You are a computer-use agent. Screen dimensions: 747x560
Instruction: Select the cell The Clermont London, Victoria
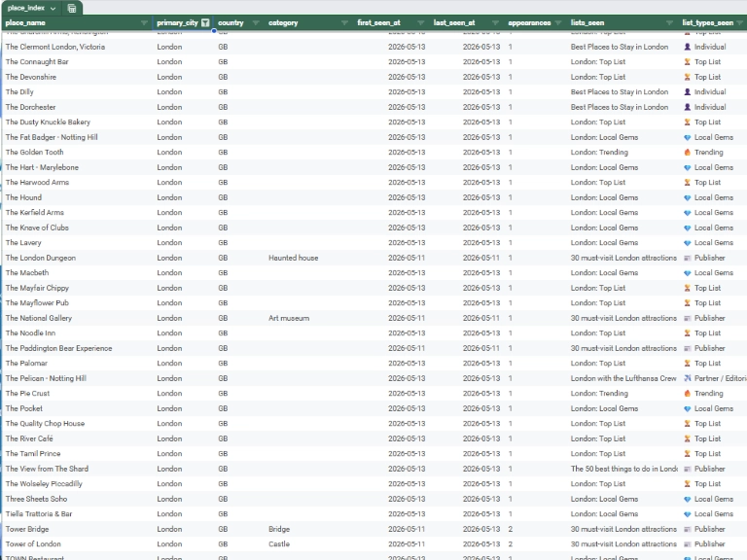55,47
